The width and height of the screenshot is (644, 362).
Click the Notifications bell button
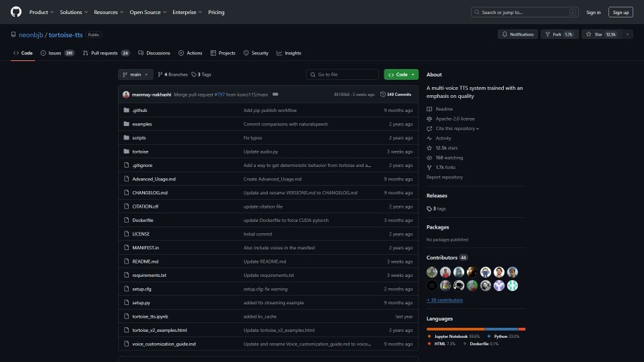(x=517, y=34)
